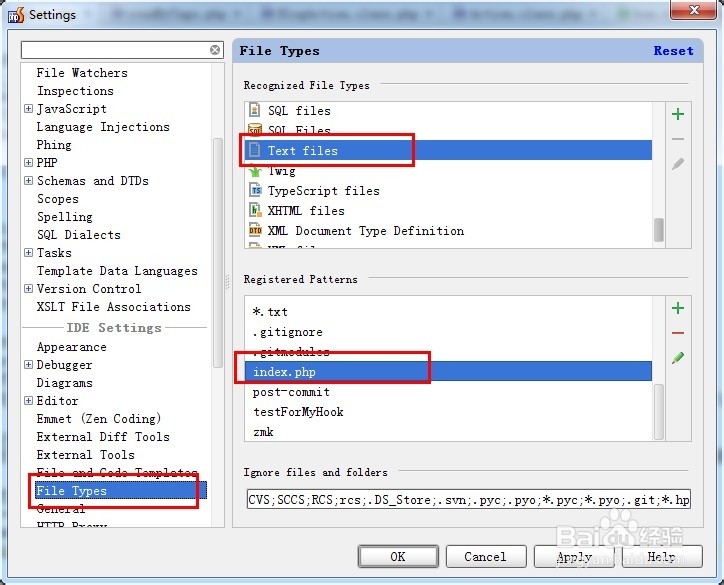
Task: Select the zmk pattern
Action: click(x=448, y=432)
